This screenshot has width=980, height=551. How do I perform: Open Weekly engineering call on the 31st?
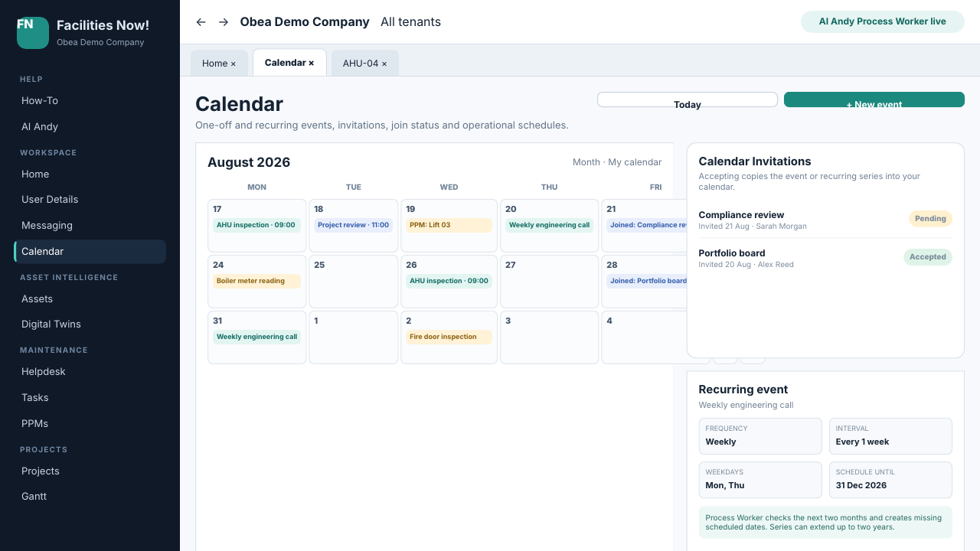[x=256, y=337]
